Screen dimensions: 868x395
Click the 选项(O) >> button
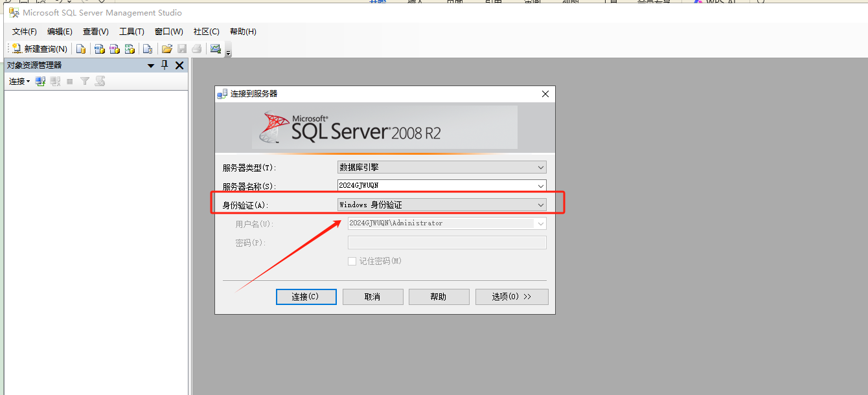click(x=512, y=297)
